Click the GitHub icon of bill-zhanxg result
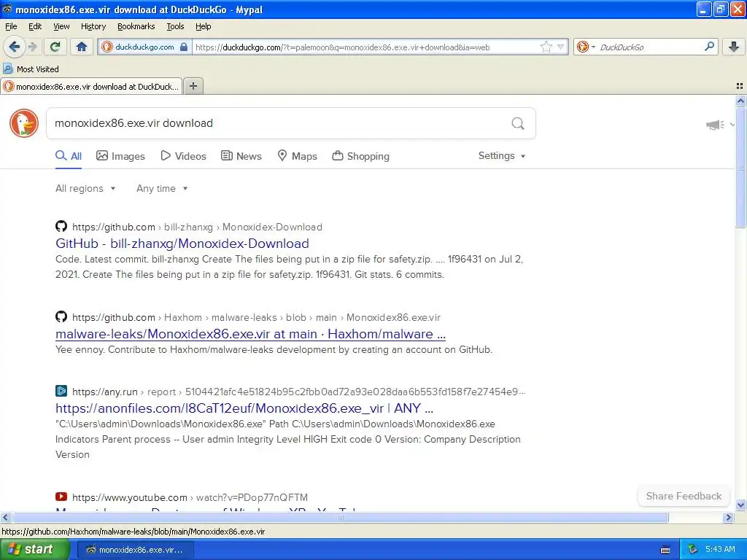747x560 pixels. coord(61,226)
